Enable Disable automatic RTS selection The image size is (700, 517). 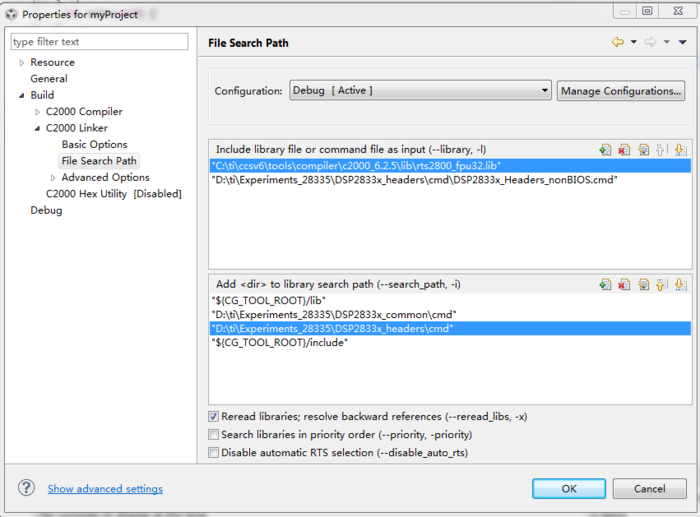pos(213,453)
